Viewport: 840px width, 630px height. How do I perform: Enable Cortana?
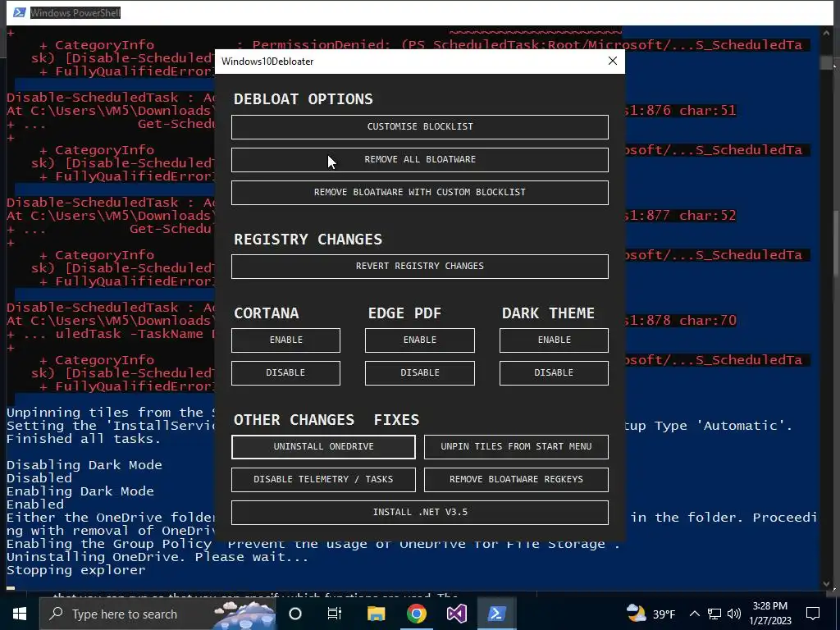(x=285, y=340)
